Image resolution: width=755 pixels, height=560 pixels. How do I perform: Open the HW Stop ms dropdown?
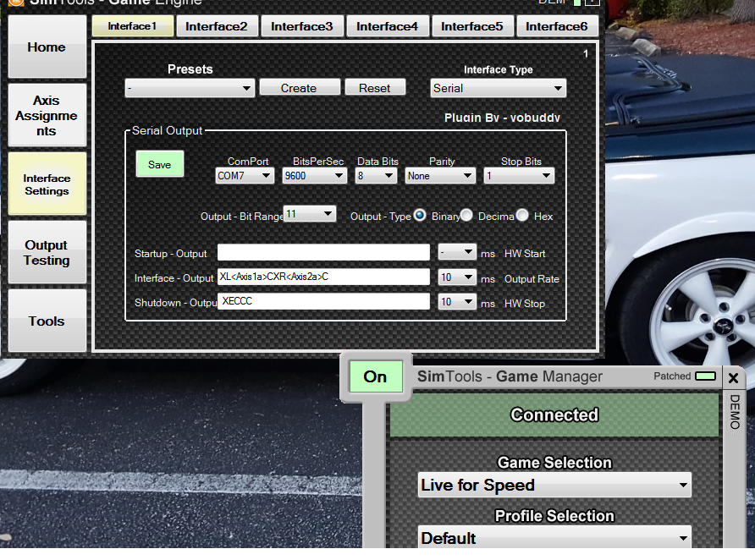[457, 302]
